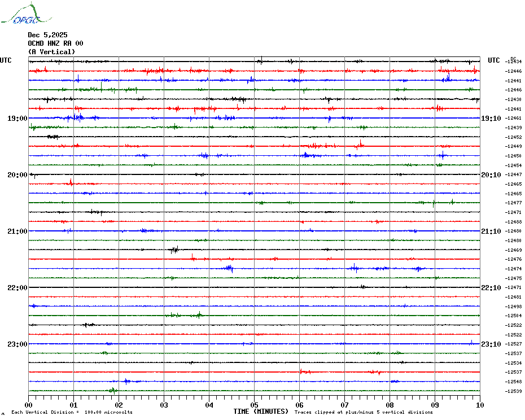Click the DC offset value '-12477'
This screenshot has height=420, width=525.
point(513,203)
